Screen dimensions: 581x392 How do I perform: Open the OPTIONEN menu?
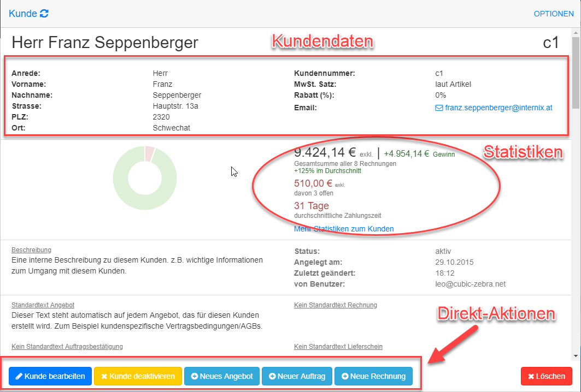click(x=554, y=14)
